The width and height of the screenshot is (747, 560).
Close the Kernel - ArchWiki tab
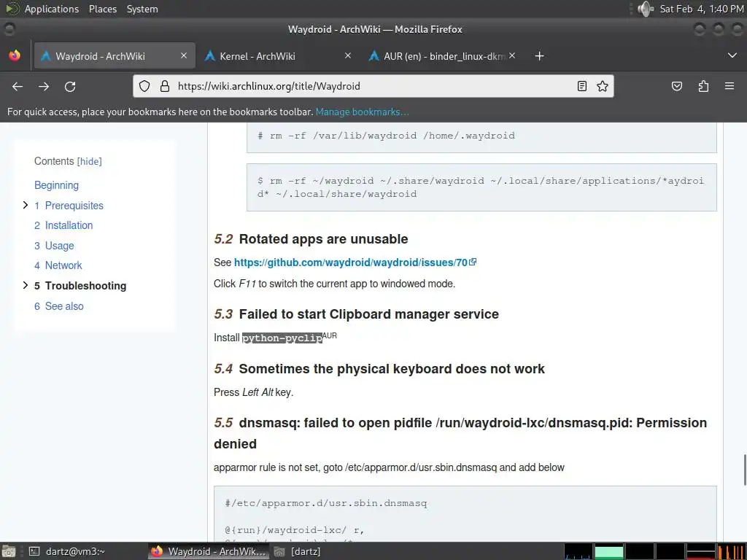tap(348, 55)
